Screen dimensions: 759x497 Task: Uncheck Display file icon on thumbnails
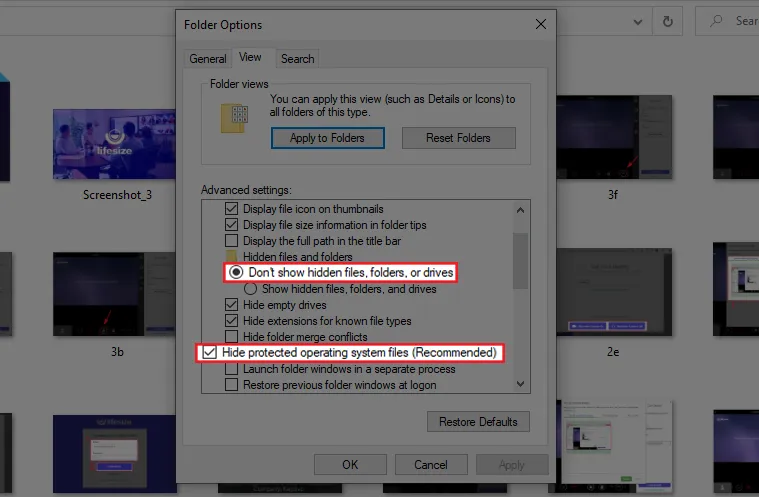pos(231,209)
